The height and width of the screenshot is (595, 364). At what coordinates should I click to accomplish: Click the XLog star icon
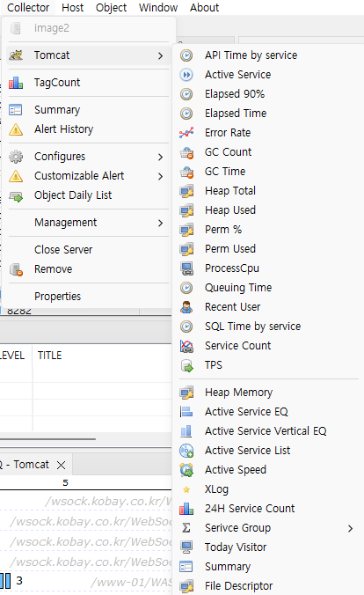point(186,489)
